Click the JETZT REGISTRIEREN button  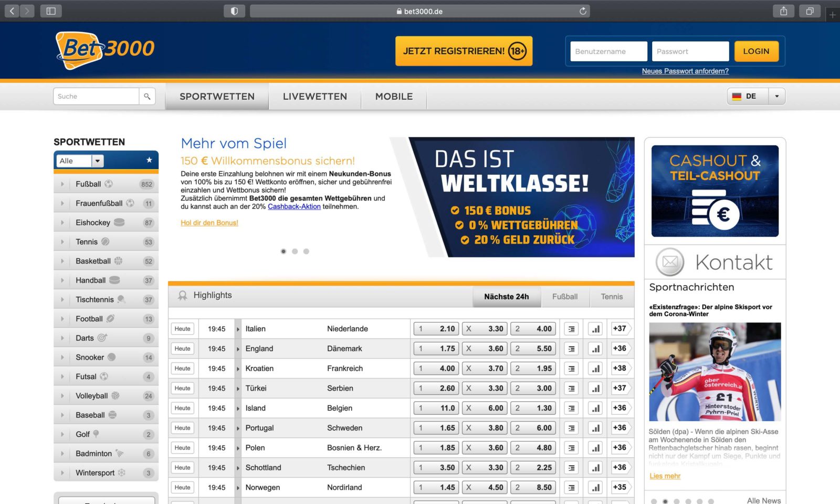[x=463, y=50]
